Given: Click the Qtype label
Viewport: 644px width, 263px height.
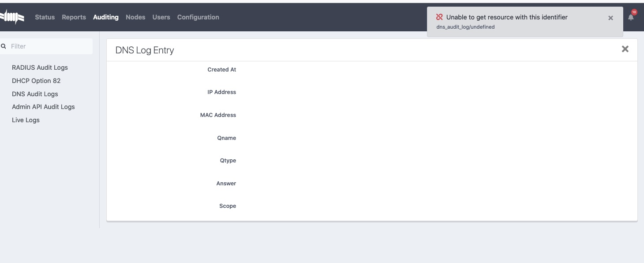Looking at the screenshot, I should [x=228, y=160].
